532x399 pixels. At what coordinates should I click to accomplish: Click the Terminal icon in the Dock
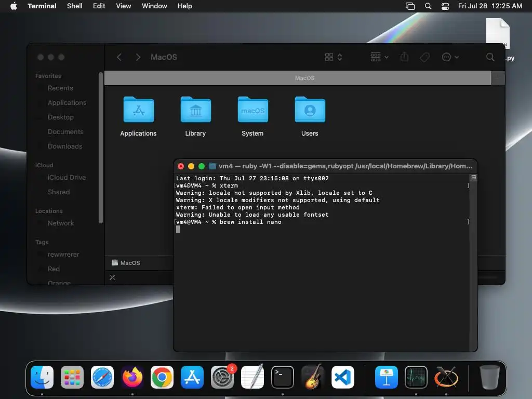pyautogui.click(x=282, y=377)
